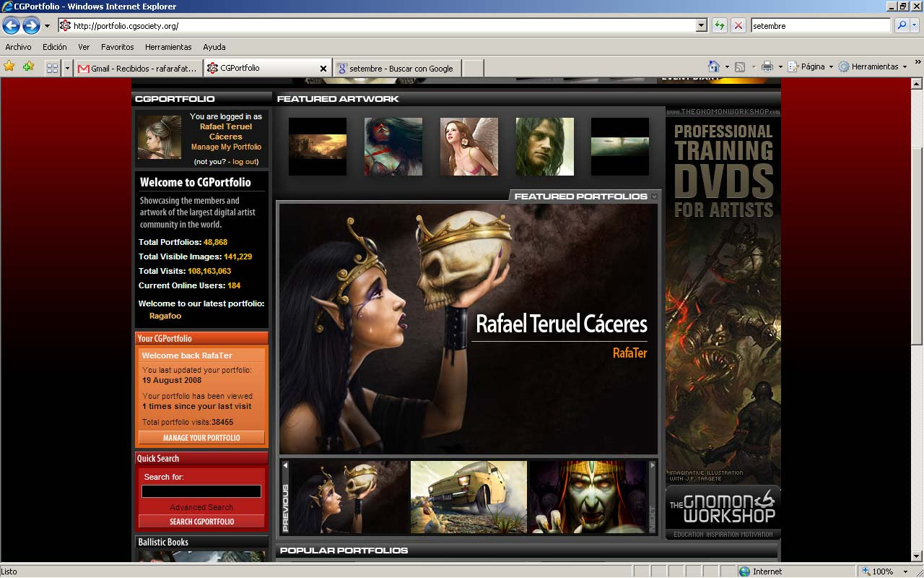Click the Quick Search 'Search for' field

(x=201, y=491)
